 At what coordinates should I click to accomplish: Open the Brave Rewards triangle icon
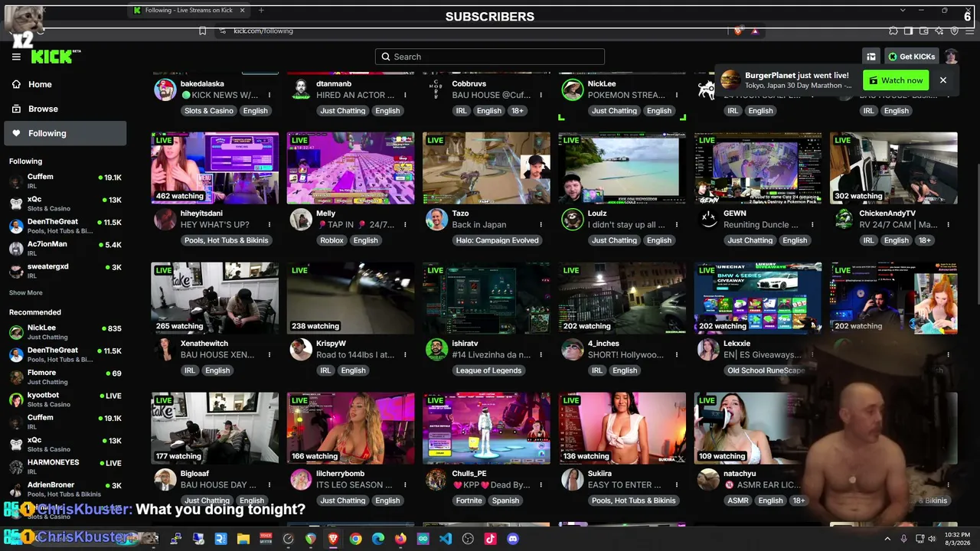(x=755, y=31)
